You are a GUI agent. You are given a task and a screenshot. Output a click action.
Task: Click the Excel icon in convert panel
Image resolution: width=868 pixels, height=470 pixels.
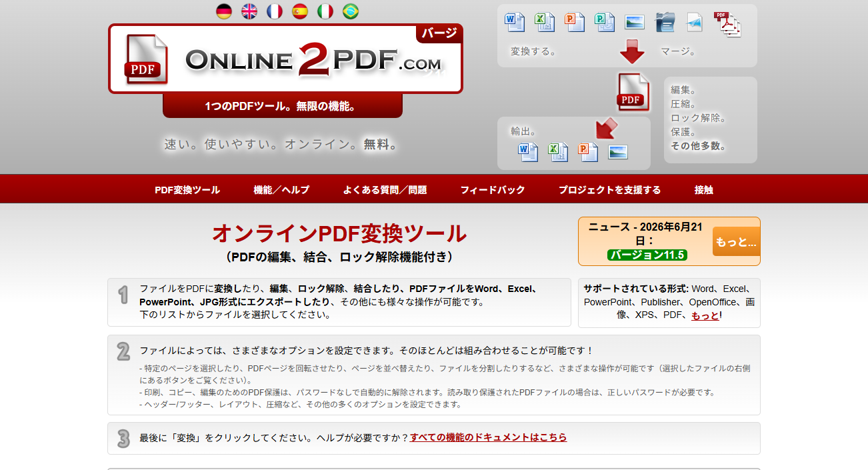pos(544,22)
